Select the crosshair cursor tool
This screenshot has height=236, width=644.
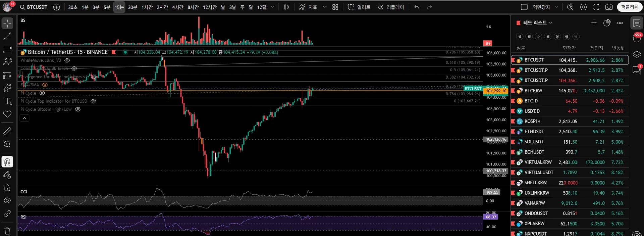coord(7,23)
